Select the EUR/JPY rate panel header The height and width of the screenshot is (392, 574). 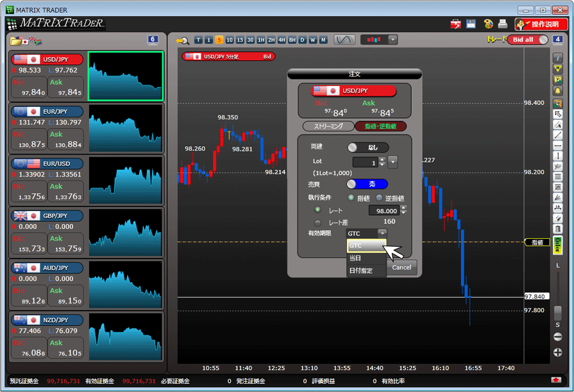47,112
